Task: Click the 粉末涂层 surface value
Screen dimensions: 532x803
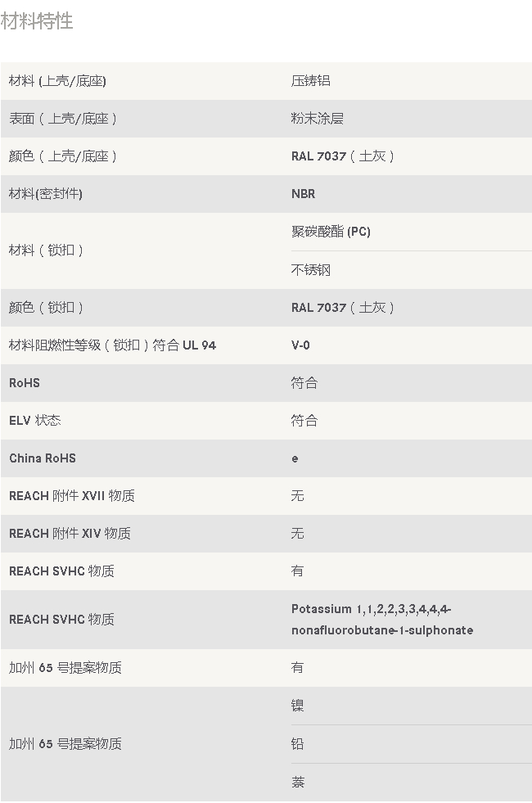Action: point(318,119)
